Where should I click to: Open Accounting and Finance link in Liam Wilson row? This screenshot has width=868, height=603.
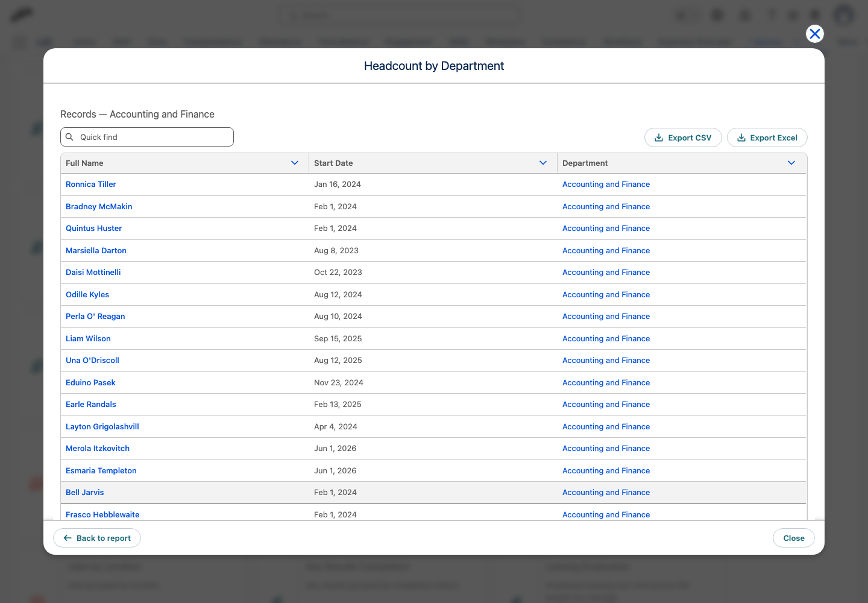(x=606, y=338)
